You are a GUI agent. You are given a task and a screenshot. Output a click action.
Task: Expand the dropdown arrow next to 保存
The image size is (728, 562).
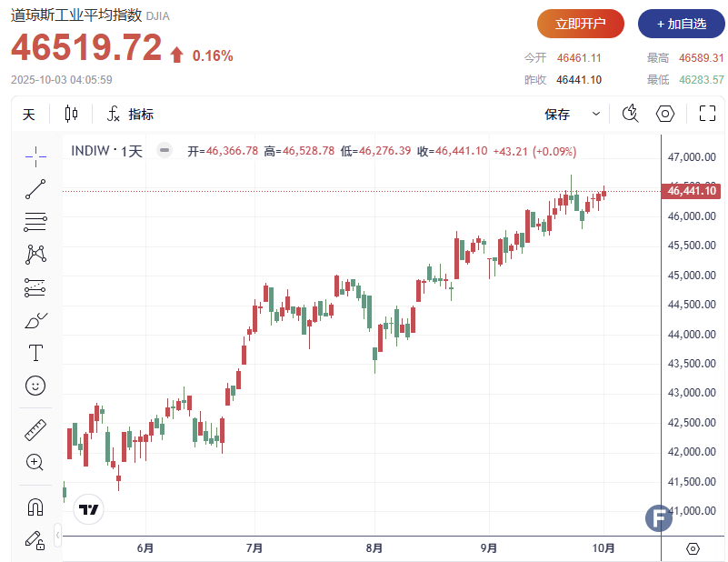pyautogui.click(x=596, y=114)
